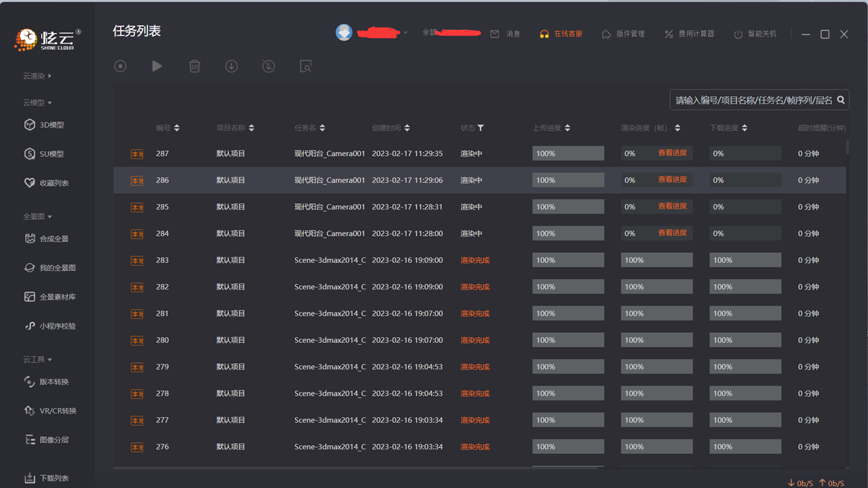868x488 pixels.
Task: Click 查看进度 for task 287
Action: click(672, 153)
